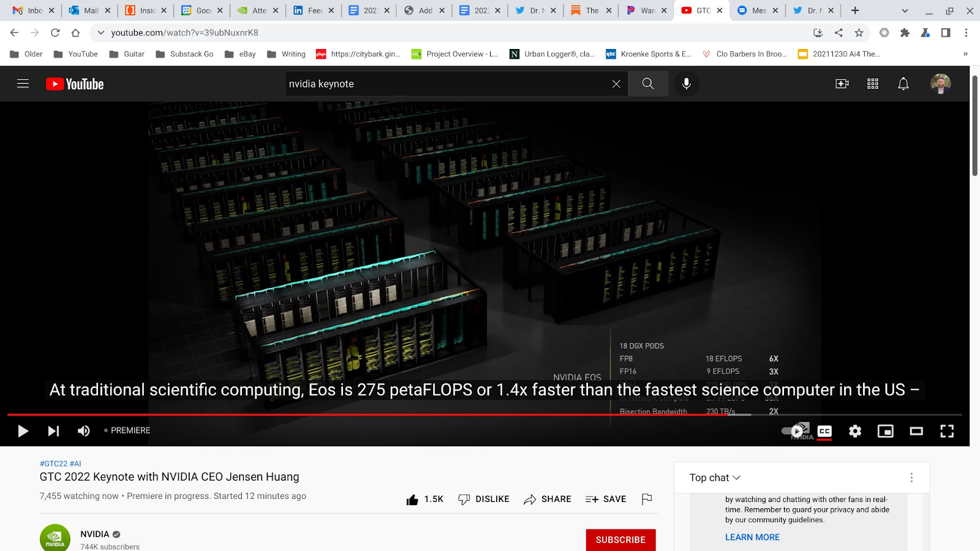Open the NVIDIA channel avatar
Screen dimensions: 980x551
(x=55, y=538)
